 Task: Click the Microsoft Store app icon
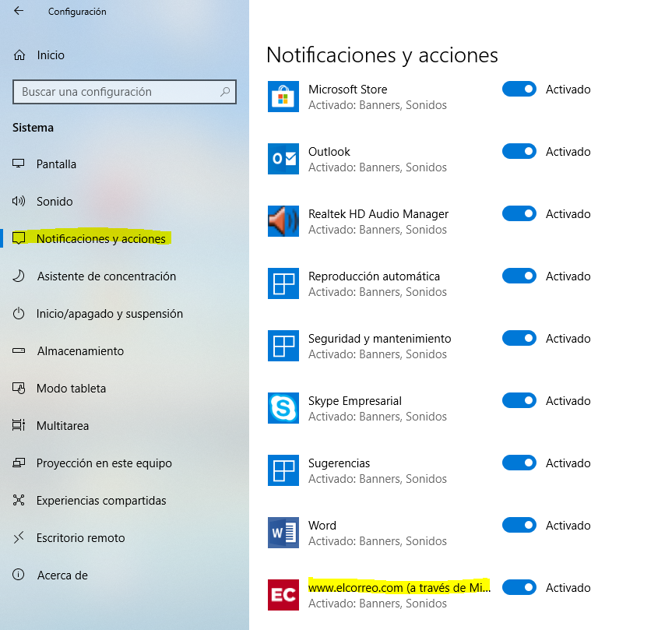point(283,97)
